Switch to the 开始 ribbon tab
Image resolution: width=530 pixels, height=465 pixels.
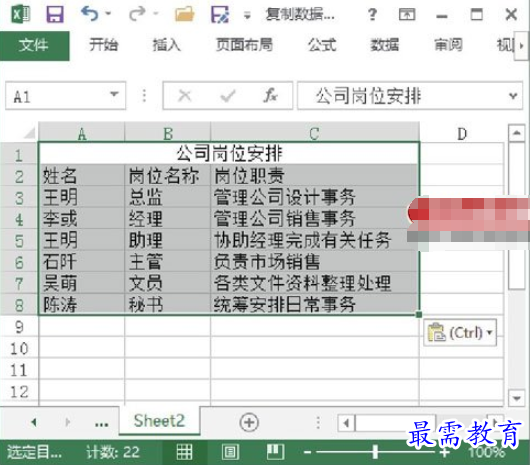point(103,45)
